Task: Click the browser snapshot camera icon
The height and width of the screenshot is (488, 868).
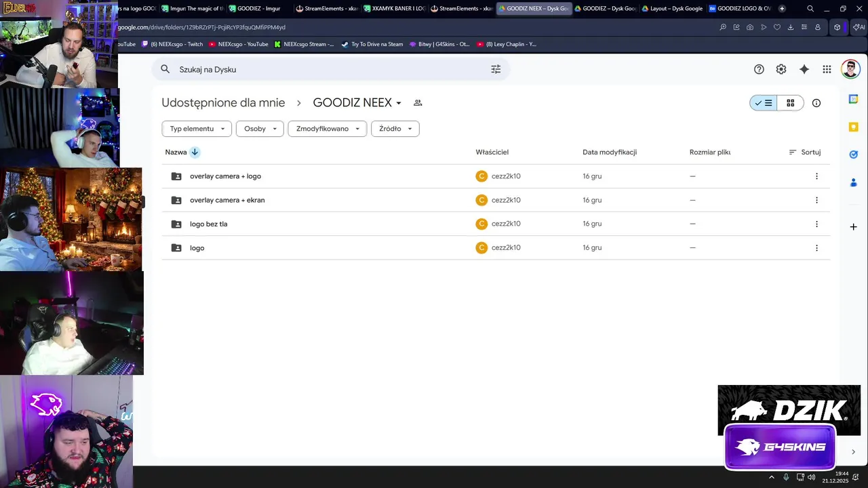Action: coord(750,27)
